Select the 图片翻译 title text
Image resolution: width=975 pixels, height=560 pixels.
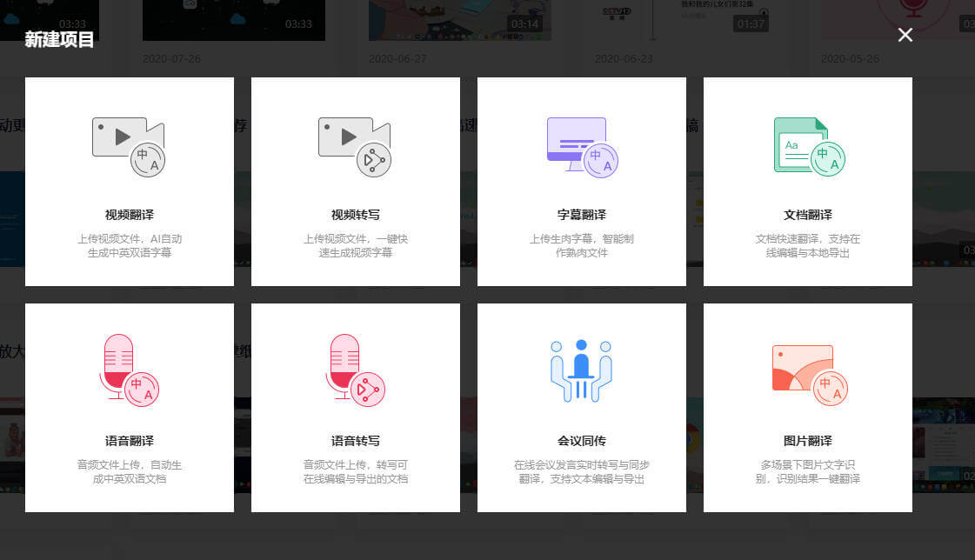(x=808, y=441)
